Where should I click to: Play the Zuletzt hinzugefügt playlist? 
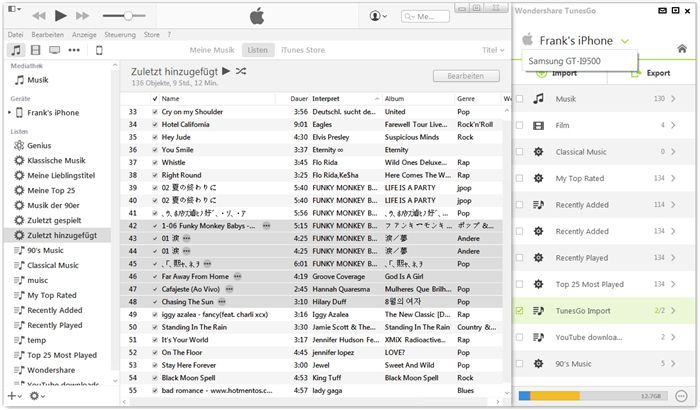[226, 71]
